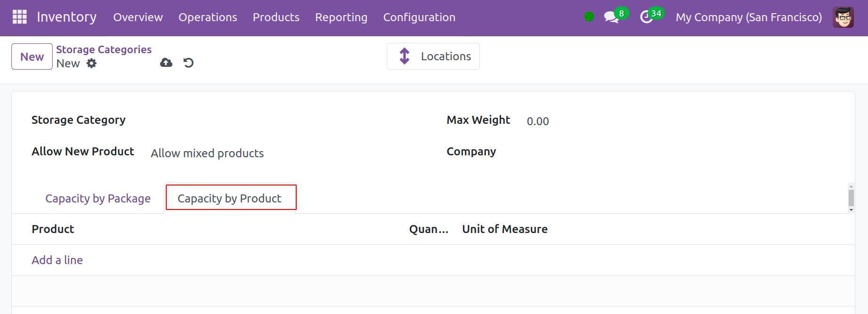Image resolution: width=868 pixels, height=314 pixels.
Task: Go back to Storage Categories breadcrumb
Action: [x=104, y=49]
